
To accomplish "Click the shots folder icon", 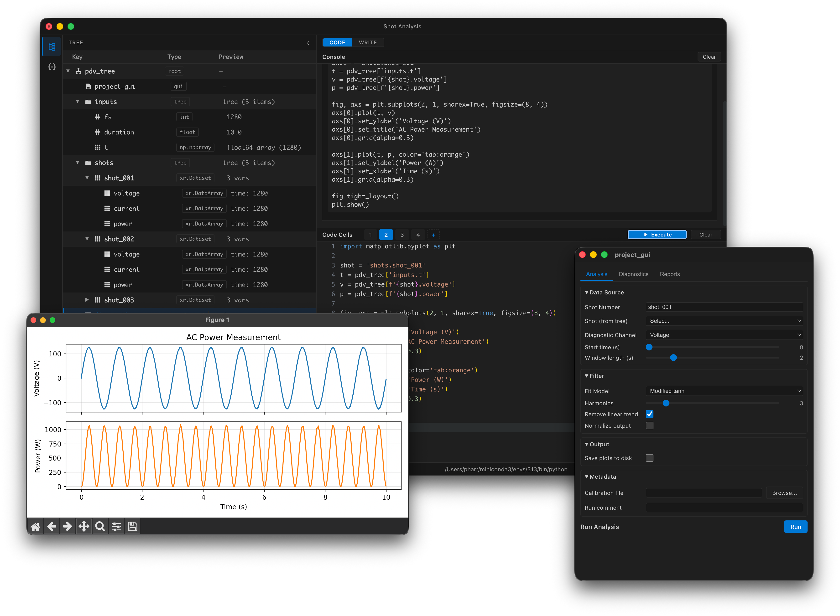I will (88, 163).
